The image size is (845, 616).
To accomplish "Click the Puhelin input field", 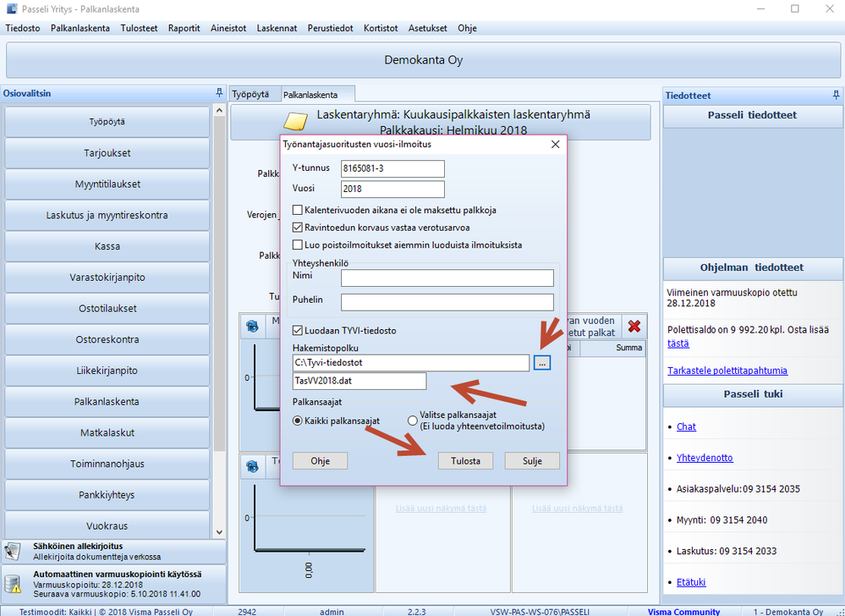I will coord(447,302).
